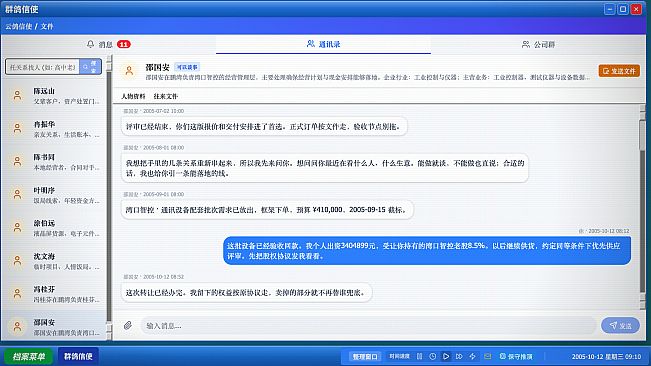Click avatar icon of 沈文海
Image resolution: width=651 pixels, height=366 pixels.
pos(17,261)
